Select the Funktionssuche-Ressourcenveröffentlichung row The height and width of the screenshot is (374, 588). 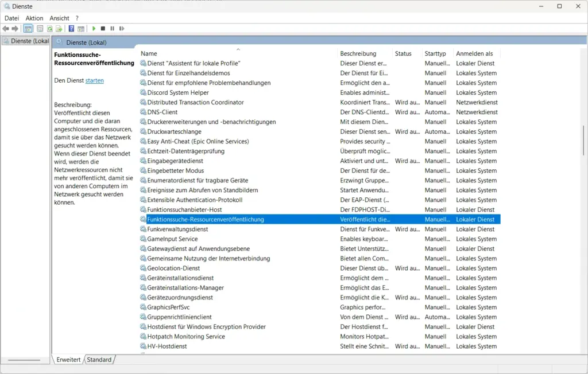click(320, 219)
